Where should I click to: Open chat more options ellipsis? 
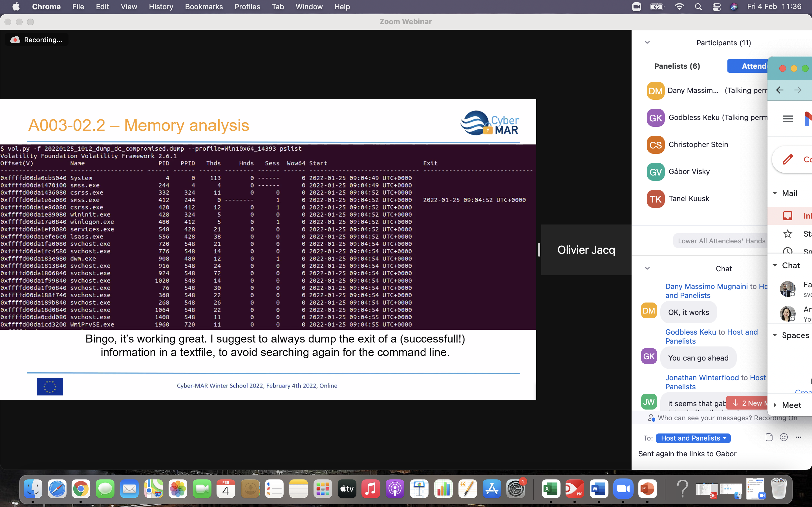tap(798, 437)
